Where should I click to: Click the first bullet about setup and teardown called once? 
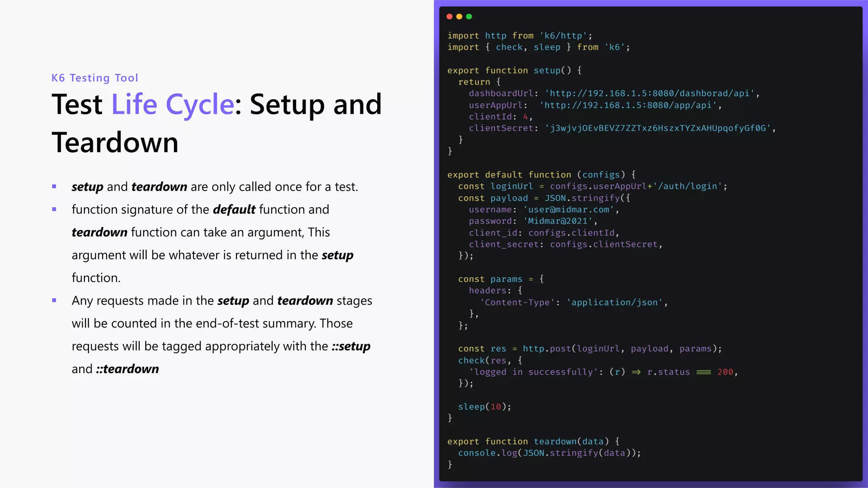(x=215, y=187)
